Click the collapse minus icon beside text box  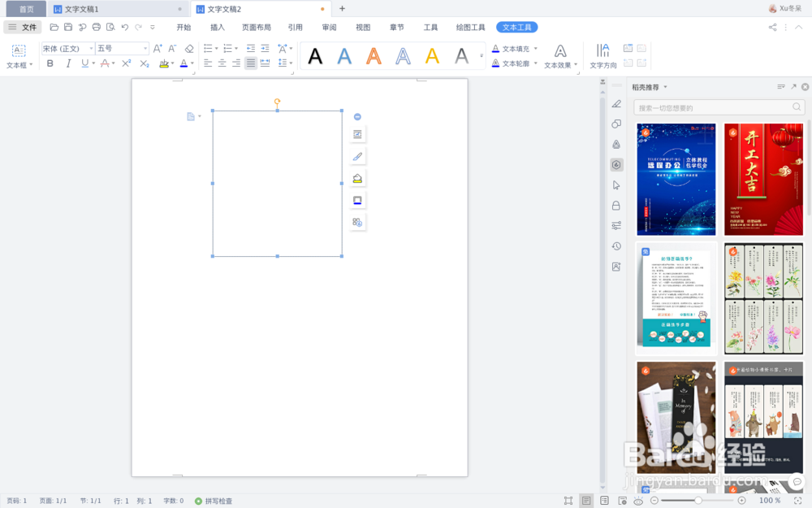point(357,116)
